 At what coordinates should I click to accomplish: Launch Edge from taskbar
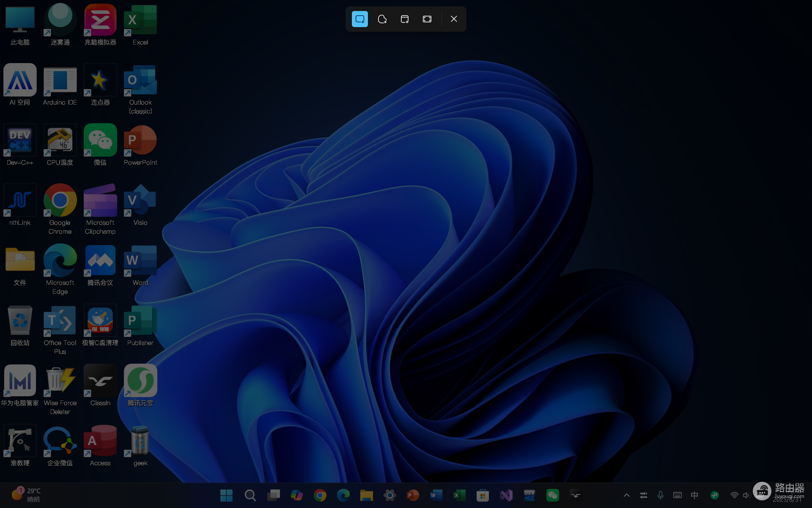point(343,495)
